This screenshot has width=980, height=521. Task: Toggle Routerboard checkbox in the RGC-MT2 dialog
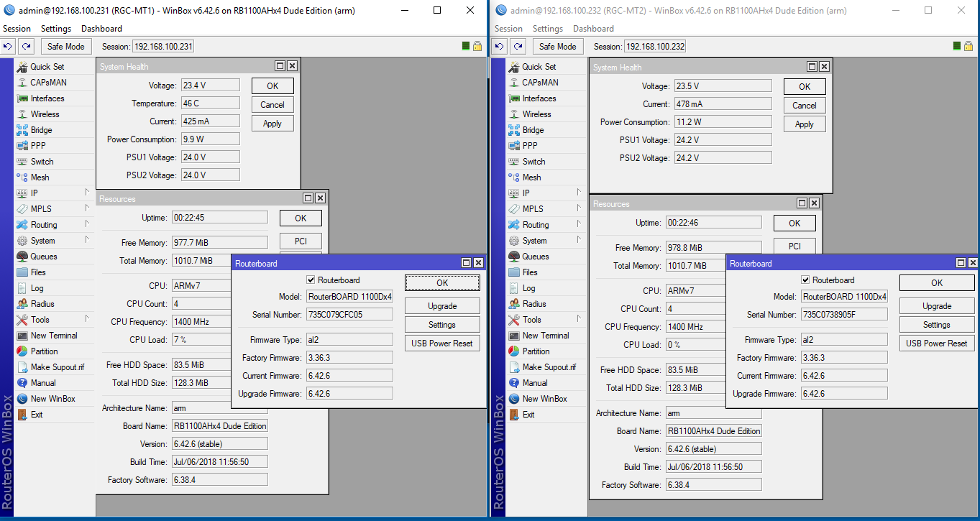click(x=805, y=280)
